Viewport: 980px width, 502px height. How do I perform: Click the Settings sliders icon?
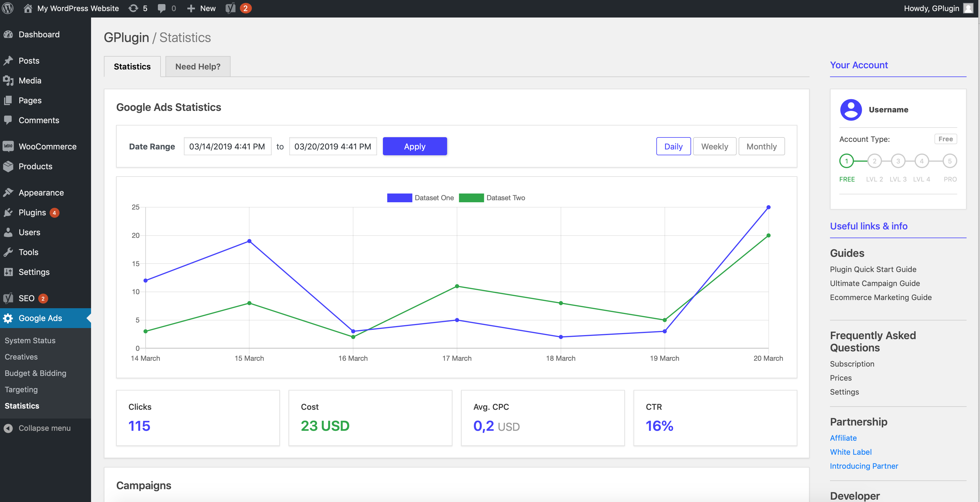click(x=8, y=272)
